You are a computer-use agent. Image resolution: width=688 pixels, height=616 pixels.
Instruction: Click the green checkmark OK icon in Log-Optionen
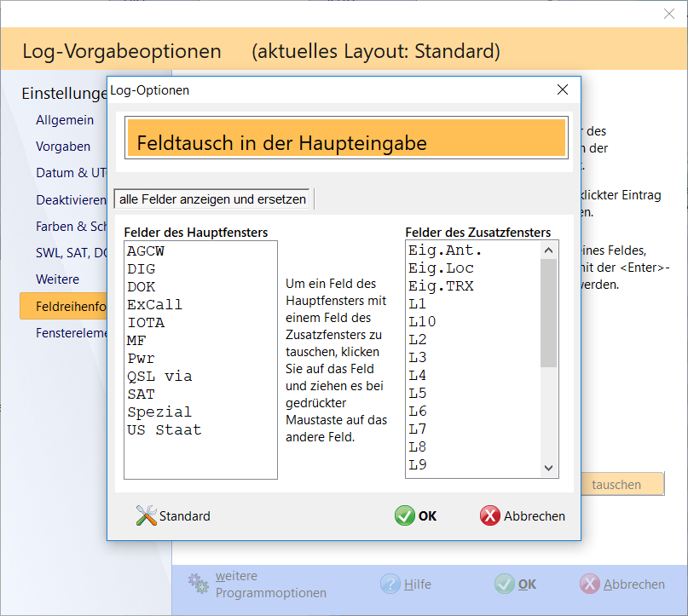(405, 515)
